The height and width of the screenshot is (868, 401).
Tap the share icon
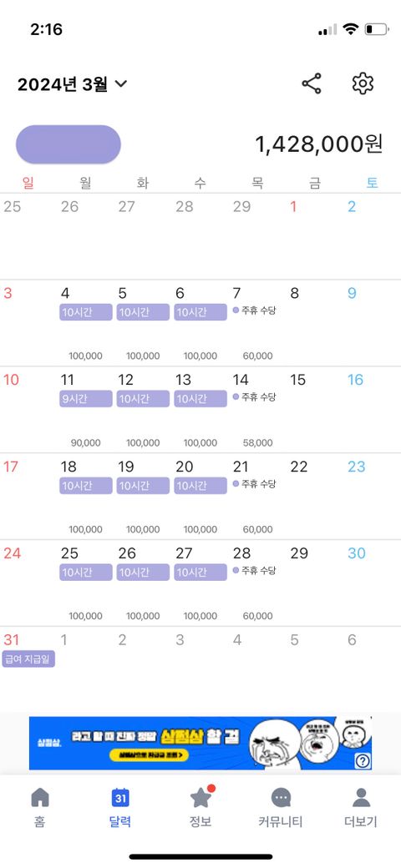click(x=312, y=83)
